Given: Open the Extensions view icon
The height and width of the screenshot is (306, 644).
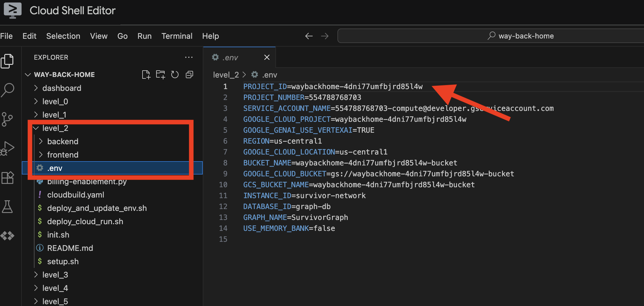Looking at the screenshot, I should (x=7, y=178).
